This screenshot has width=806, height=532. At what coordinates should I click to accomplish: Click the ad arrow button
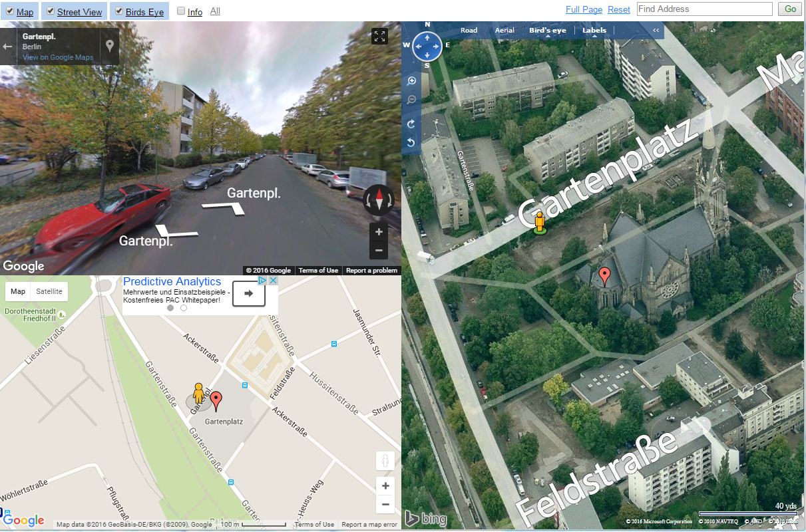[248, 293]
